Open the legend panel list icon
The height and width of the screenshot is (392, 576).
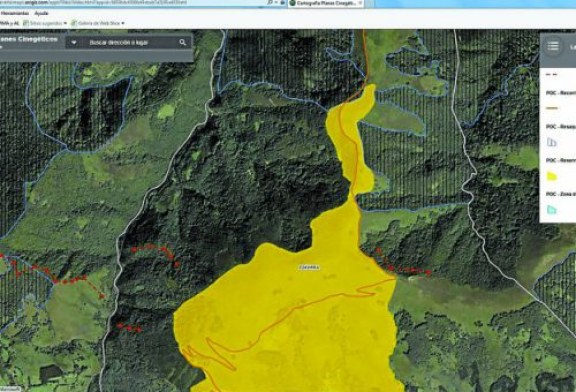(x=552, y=46)
